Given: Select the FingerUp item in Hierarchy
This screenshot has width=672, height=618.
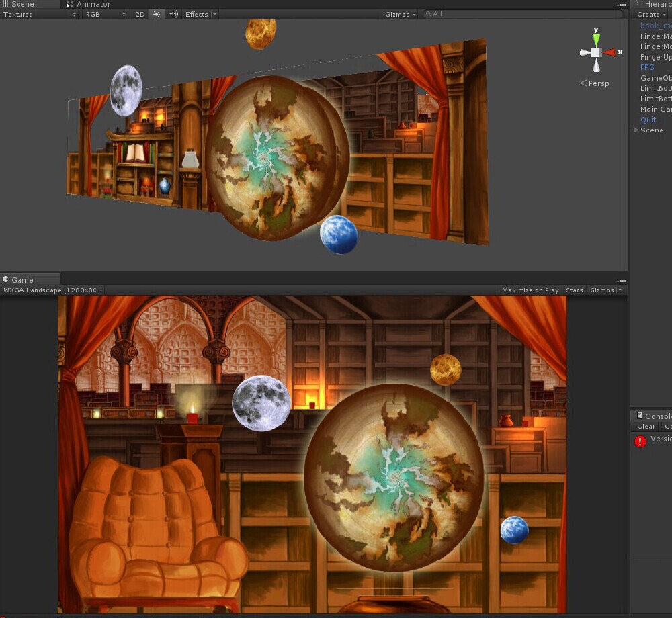Looking at the screenshot, I should [656, 57].
